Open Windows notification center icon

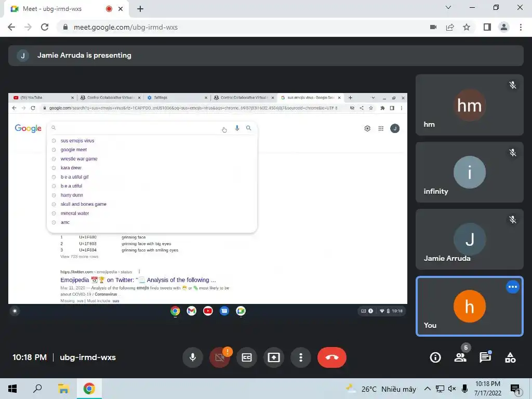coord(515,390)
